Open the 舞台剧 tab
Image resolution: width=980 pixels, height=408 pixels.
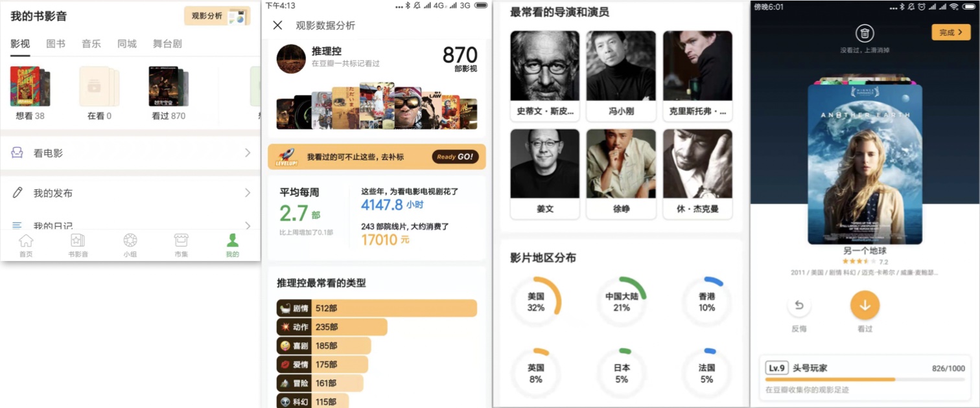pos(167,44)
